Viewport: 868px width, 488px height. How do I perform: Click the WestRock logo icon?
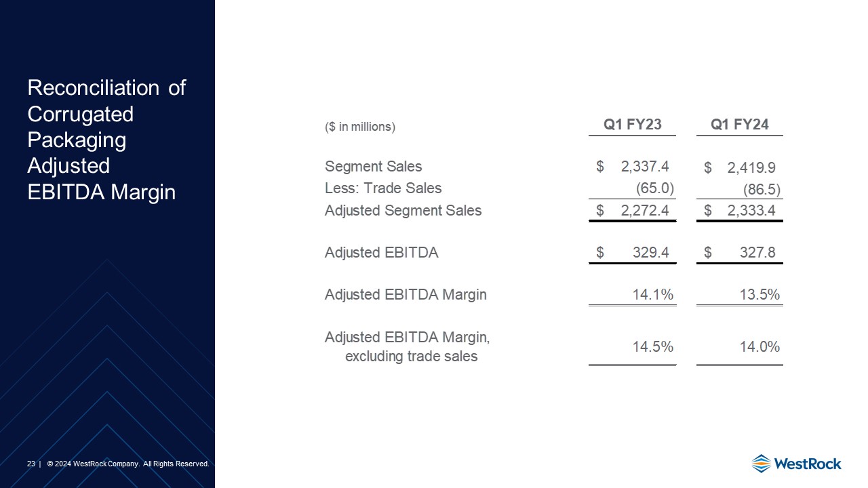(x=762, y=464)
